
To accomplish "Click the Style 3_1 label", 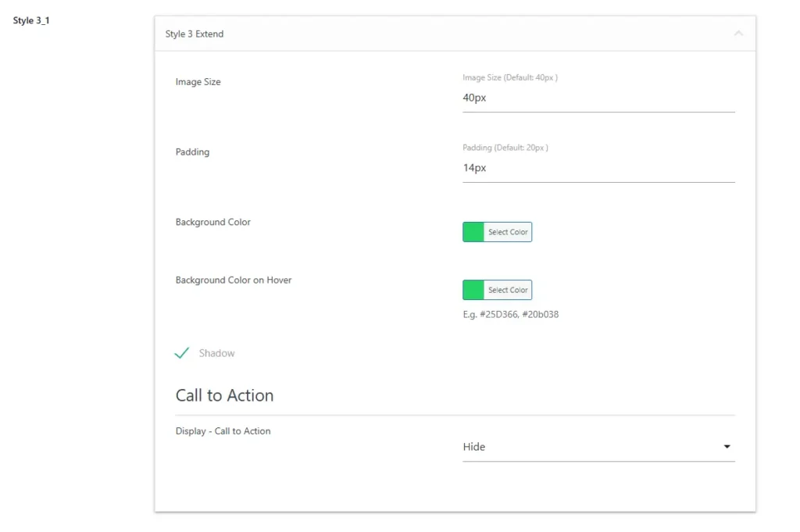I will coord(31,20).
